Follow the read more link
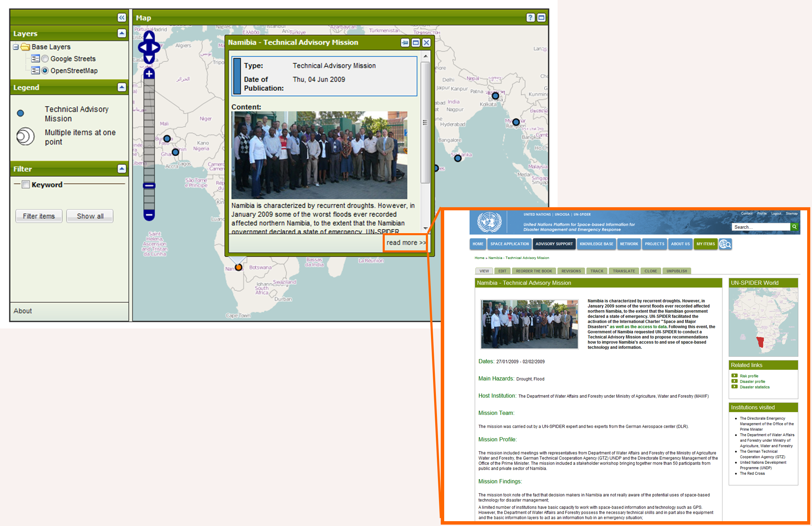The image size is (812, 526). point(406,243)
